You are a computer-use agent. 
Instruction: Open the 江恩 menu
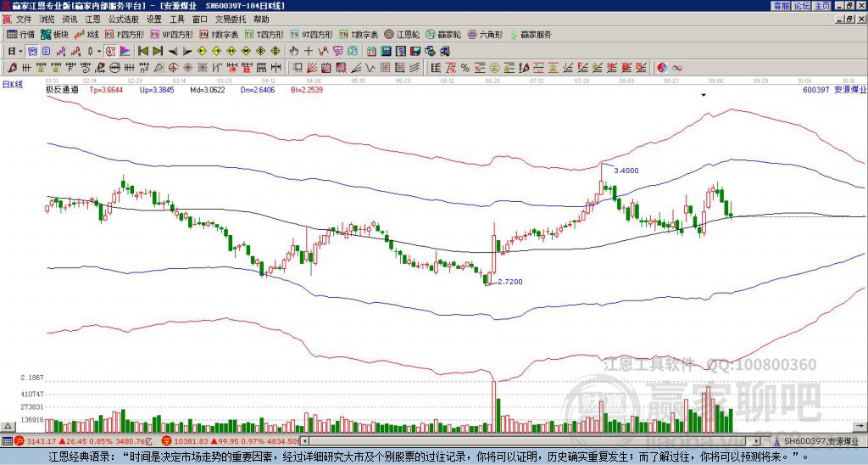click(x=93, y=20)
